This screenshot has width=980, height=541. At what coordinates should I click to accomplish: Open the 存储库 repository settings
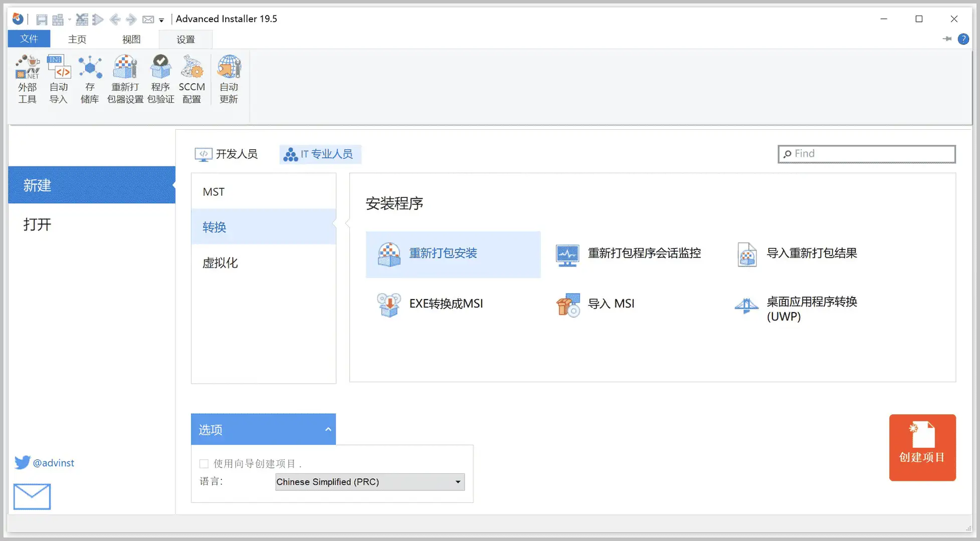click(x=90, y=79)
